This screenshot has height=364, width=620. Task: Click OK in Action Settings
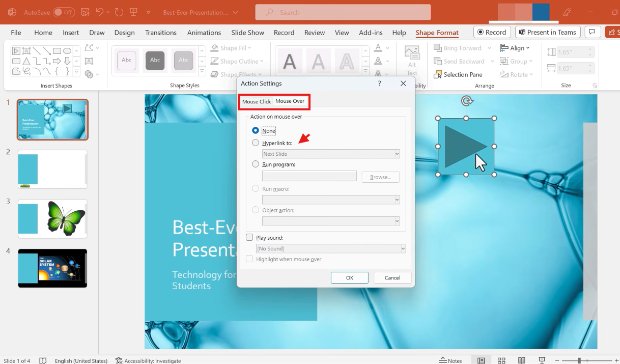[x=350, y=277]
